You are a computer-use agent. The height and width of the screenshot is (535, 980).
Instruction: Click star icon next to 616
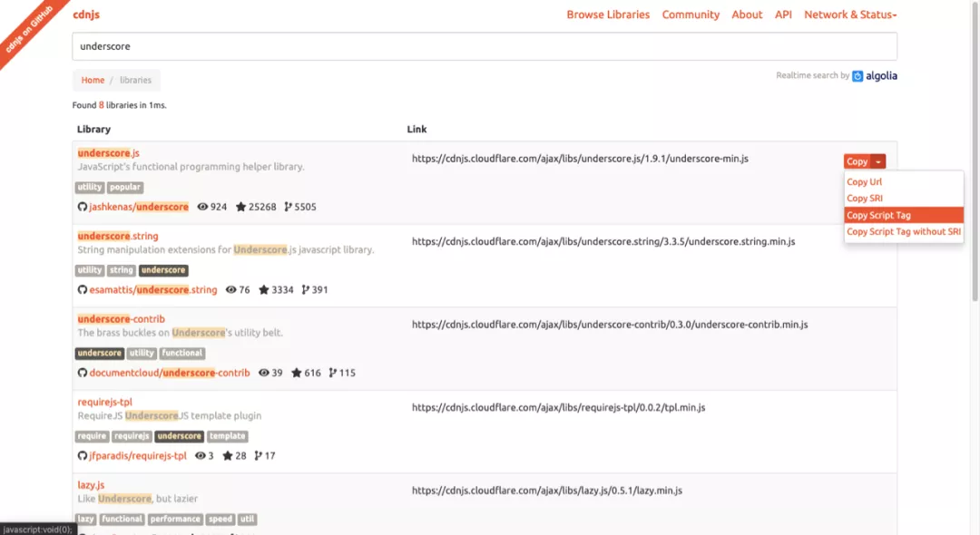point(296,373)
